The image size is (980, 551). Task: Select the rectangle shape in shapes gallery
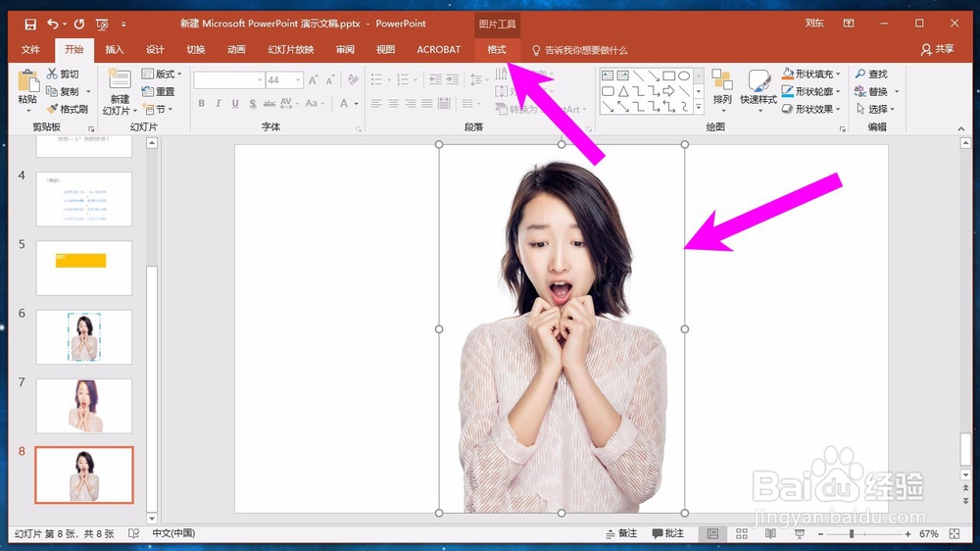pyautogui.click(x=668, y=75)
